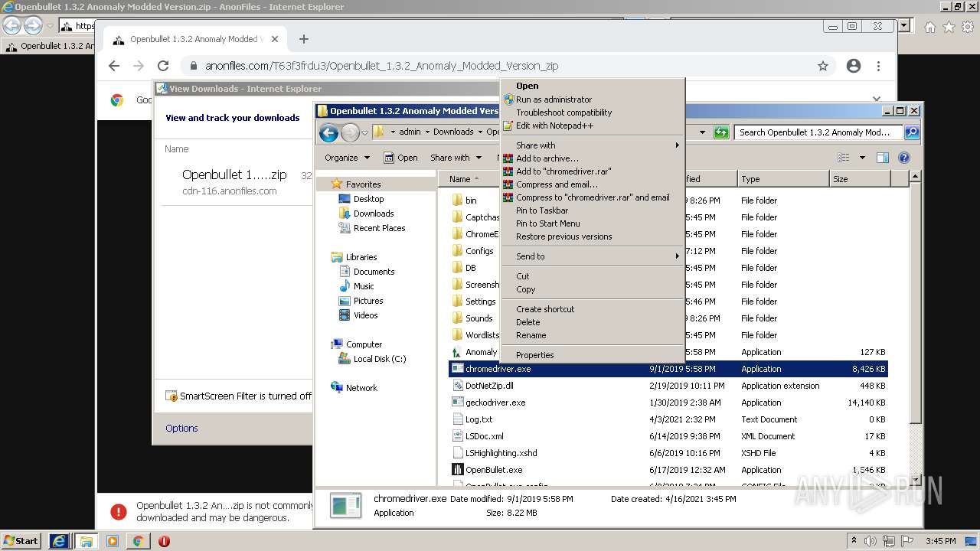Open a new Chrome tab

[304, 39]
